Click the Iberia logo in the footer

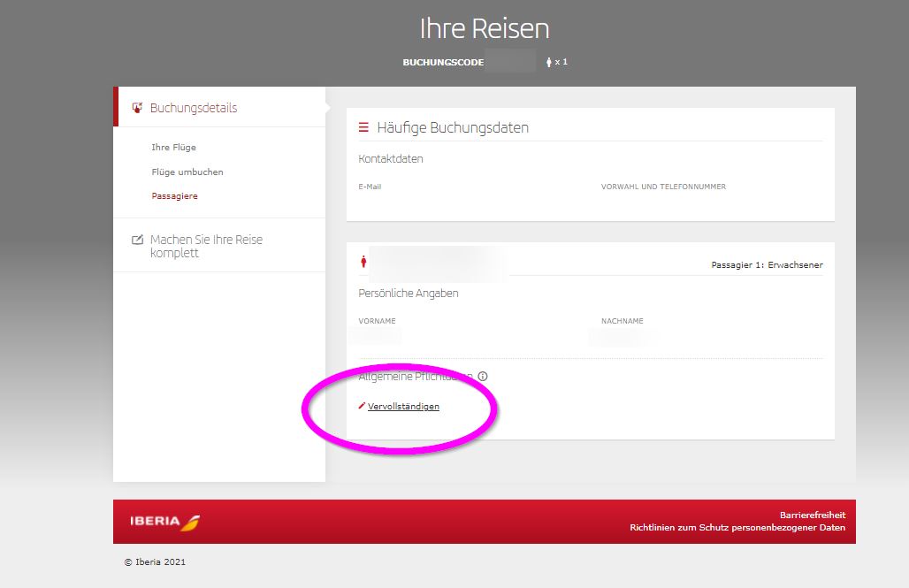[164, 522]
